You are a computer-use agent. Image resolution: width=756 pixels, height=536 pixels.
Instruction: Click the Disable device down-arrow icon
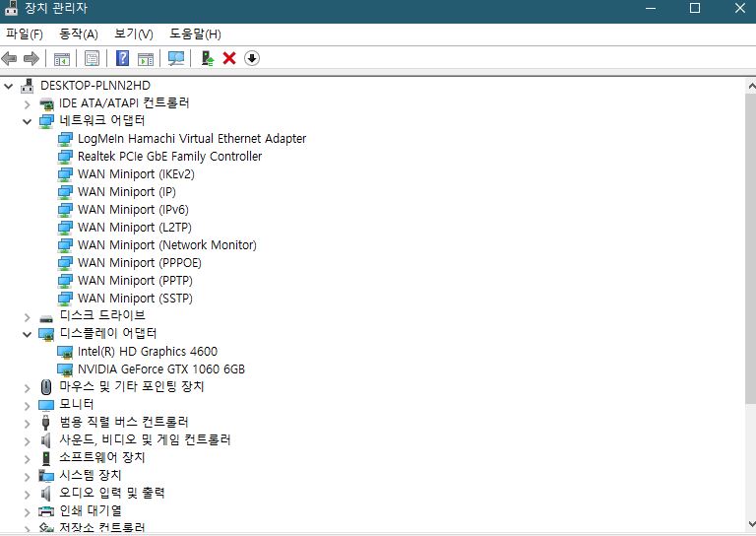(252, 58)
